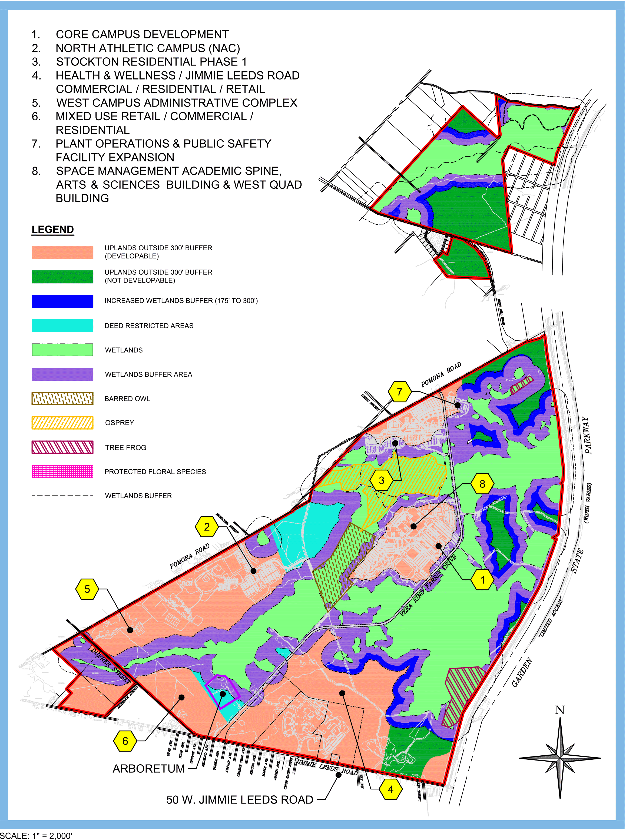This screenshot has width=626, height=840.
Task: Click the yellow hexagon marker numbered 5
Action: pos(87,589)
